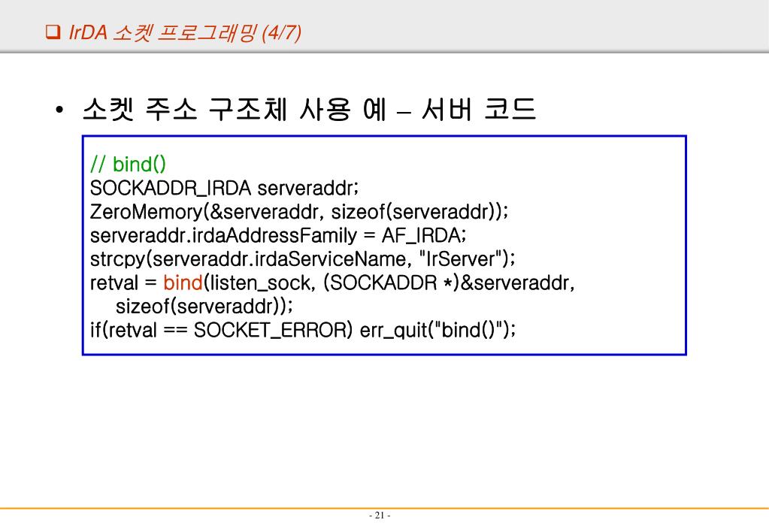Click the page number "- 21 -"
Screen dimensions: 769x532
(x=380, y=515)
